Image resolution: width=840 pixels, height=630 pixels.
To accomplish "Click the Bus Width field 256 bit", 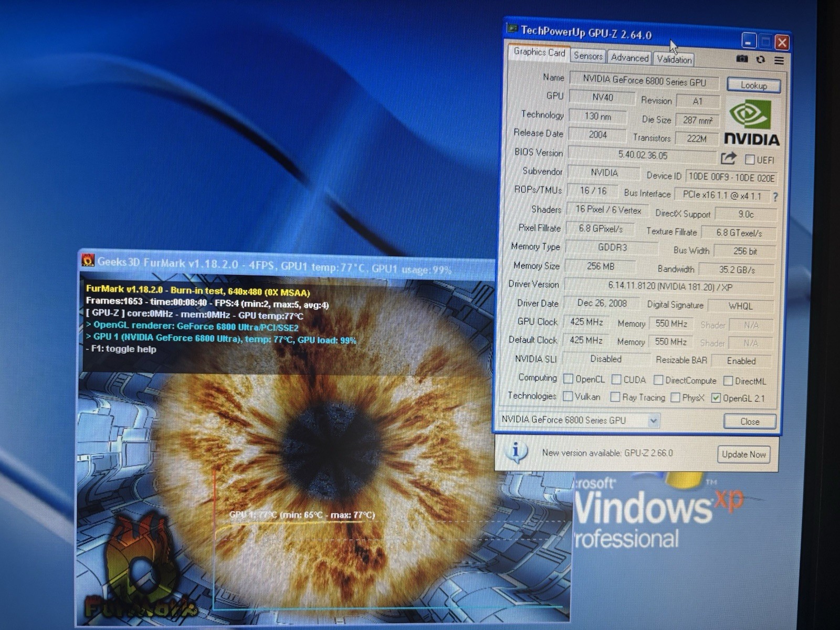I will click(744, 251).
